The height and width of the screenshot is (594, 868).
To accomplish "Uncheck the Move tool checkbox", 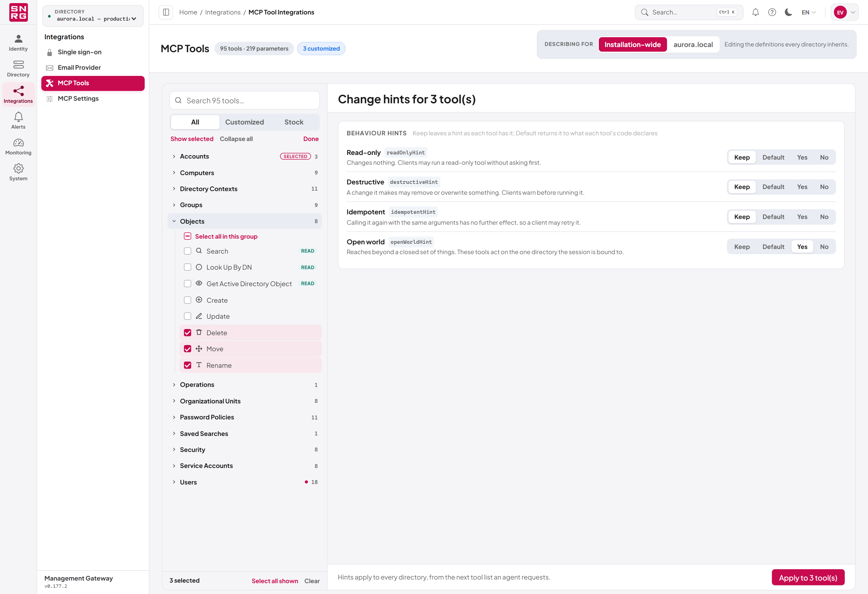I will click(x=188, y=349).
